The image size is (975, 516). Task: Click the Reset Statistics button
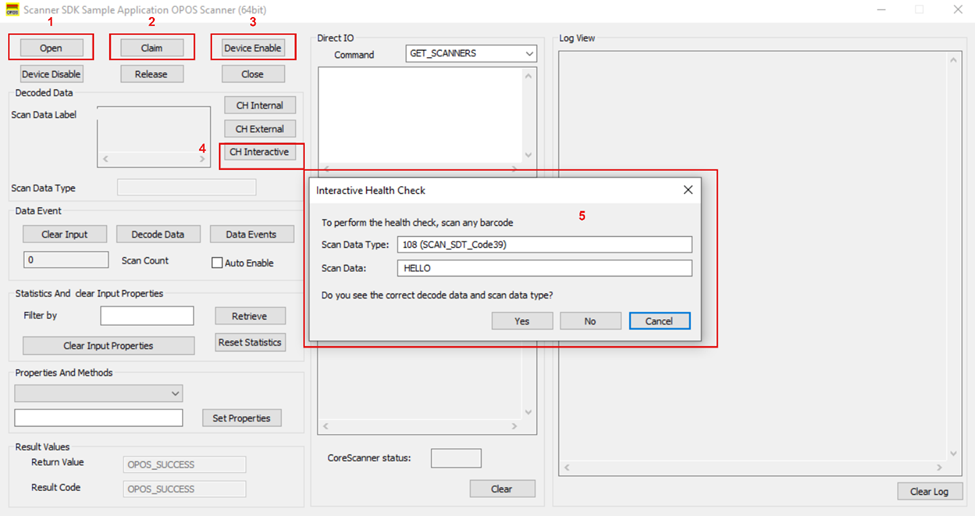coord(250,343)
